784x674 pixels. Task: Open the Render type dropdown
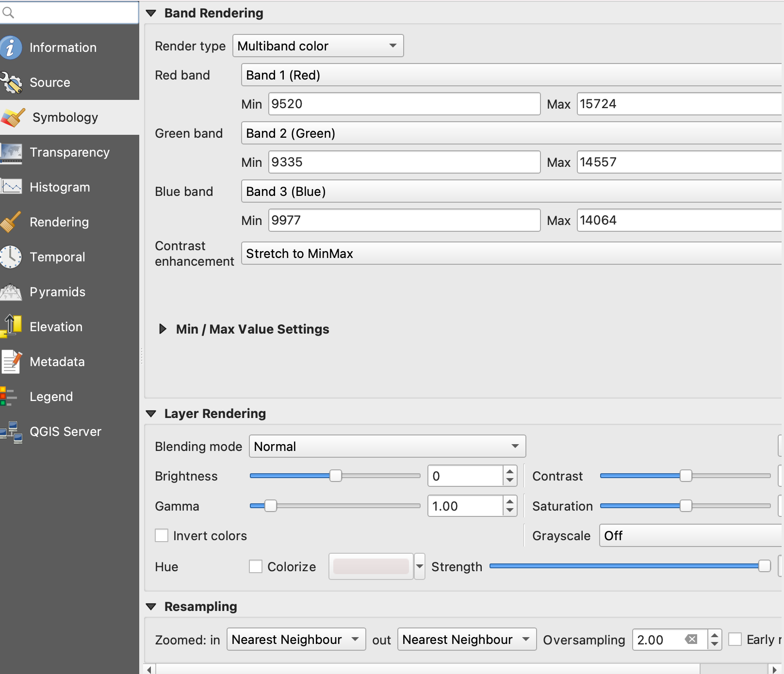[x=317, y=46]
